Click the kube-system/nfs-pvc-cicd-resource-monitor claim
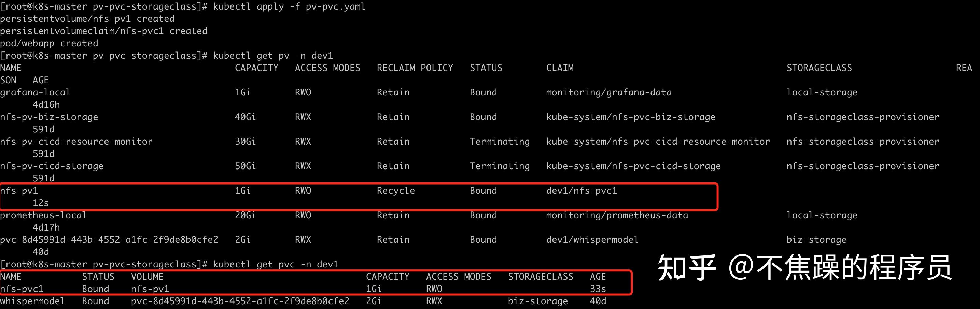This screenshot has height=309, width=980. click(x=658, y=142)
